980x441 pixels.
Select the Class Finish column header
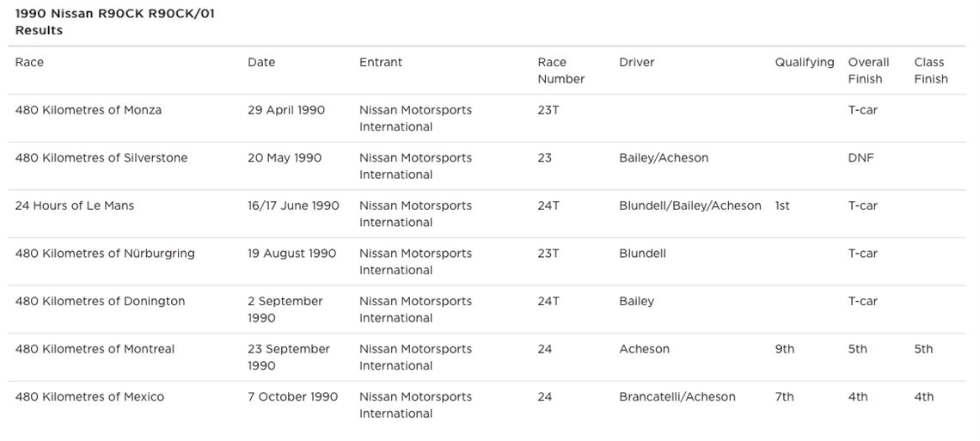[x=930, y=70]
